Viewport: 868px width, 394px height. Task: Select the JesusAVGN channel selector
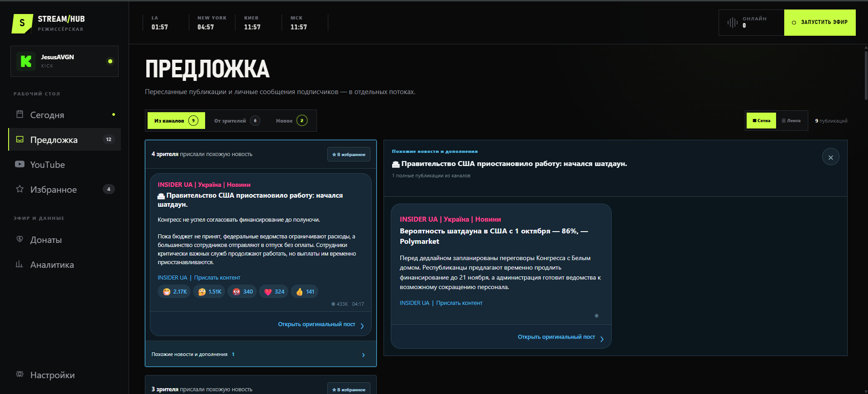pyautogui.click(x=65, y=61)
